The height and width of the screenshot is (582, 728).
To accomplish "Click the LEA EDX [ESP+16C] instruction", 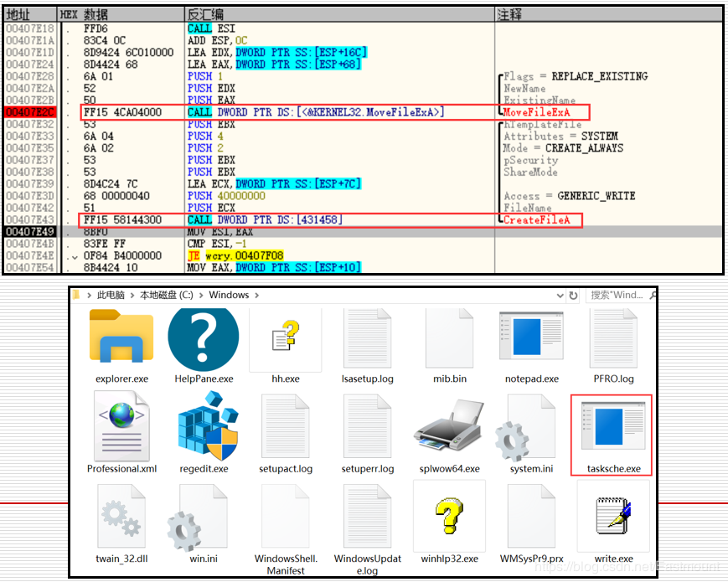I will [277, 53].
